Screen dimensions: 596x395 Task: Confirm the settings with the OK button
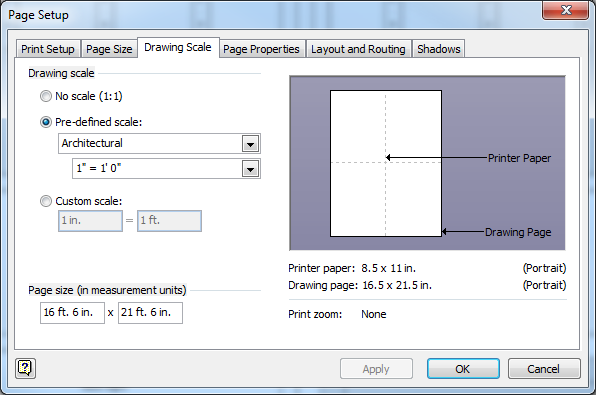click(463, 368)
